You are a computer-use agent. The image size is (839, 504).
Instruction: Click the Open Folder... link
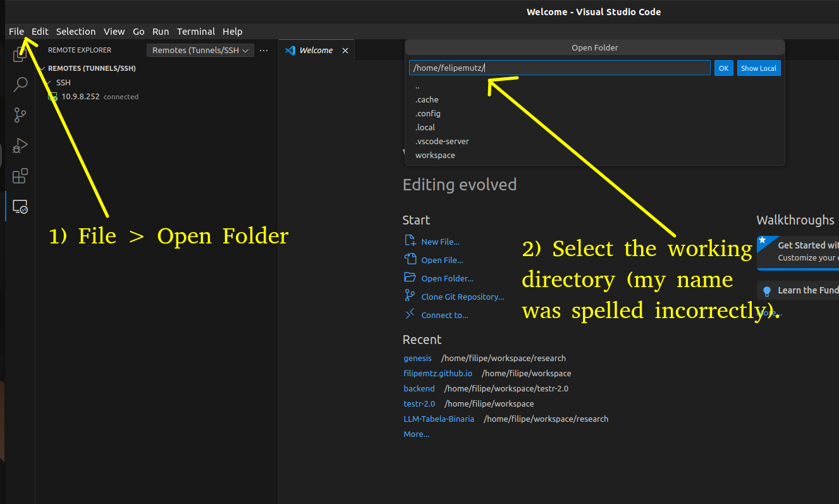click(x=447, y=278)
